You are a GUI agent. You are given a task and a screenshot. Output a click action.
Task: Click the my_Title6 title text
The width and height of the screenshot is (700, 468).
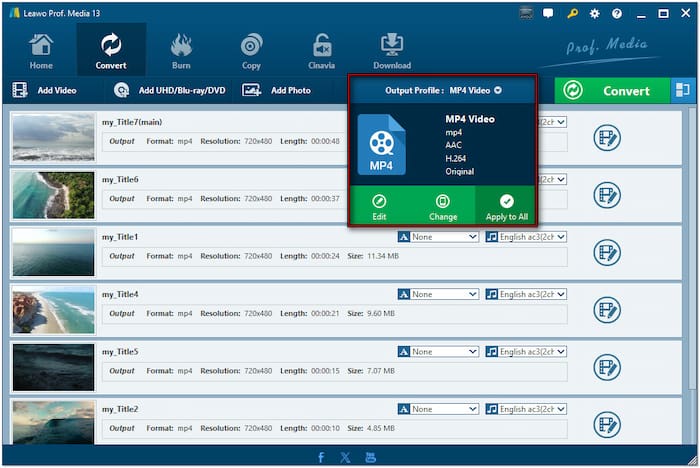(x=120, y=180)
